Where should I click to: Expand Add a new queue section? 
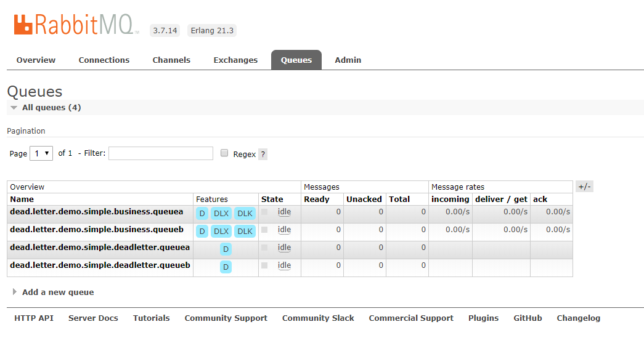click(58, 292)
